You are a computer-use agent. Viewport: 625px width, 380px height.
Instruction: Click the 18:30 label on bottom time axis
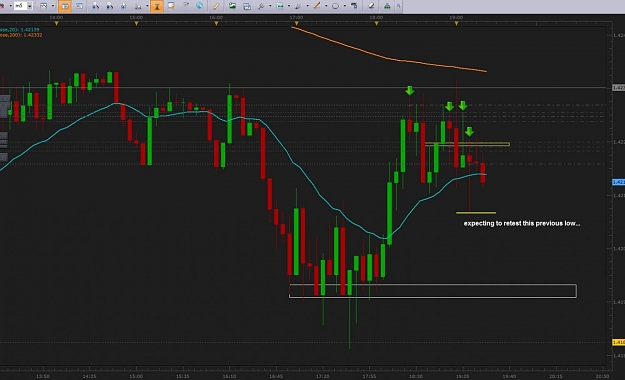pos(416,376)
